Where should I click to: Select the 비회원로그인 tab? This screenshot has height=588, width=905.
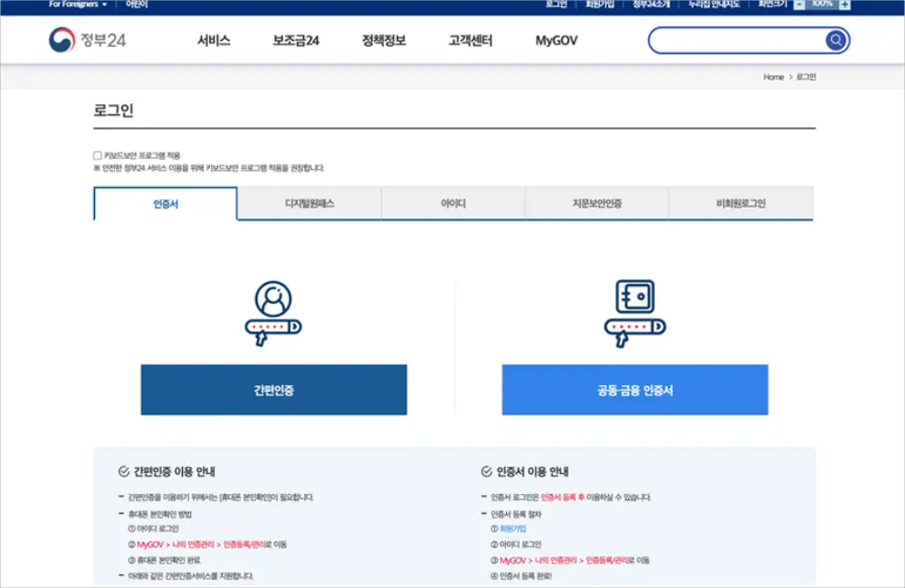[740, 203]
